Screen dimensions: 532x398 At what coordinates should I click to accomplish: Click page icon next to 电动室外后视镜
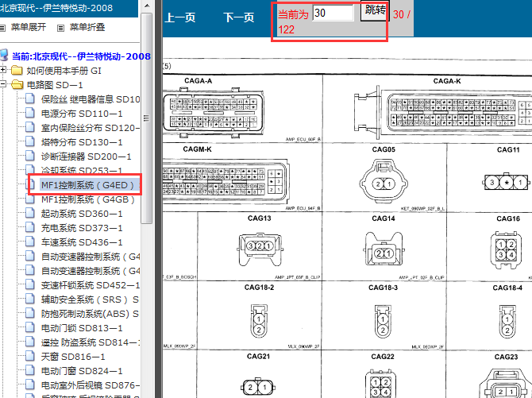[30, 384]
